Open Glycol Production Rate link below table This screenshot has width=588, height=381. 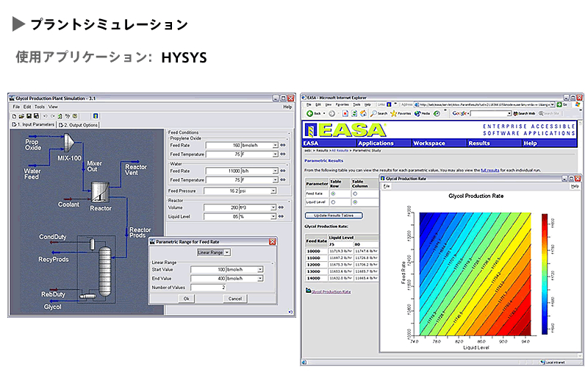(331, 292)
